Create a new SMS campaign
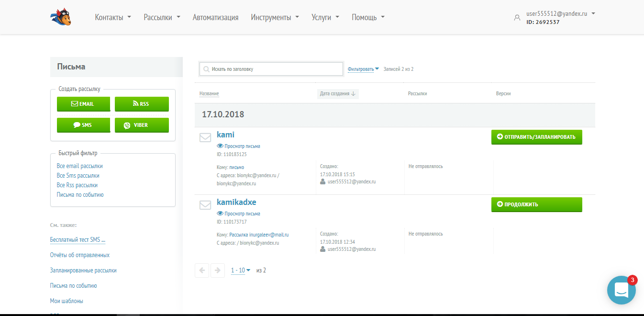Image resolution: width=644 pixels, height=316 pixels. [83, 125]
